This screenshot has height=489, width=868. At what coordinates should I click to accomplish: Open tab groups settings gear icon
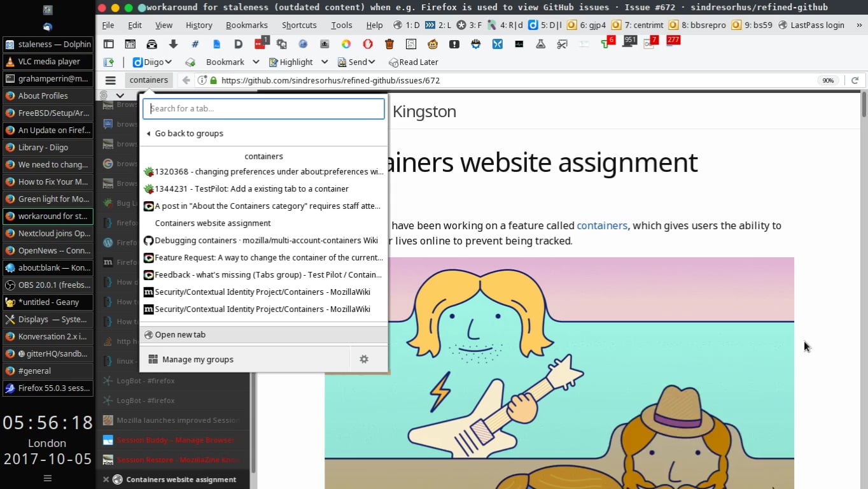click(x=364, y=359)
